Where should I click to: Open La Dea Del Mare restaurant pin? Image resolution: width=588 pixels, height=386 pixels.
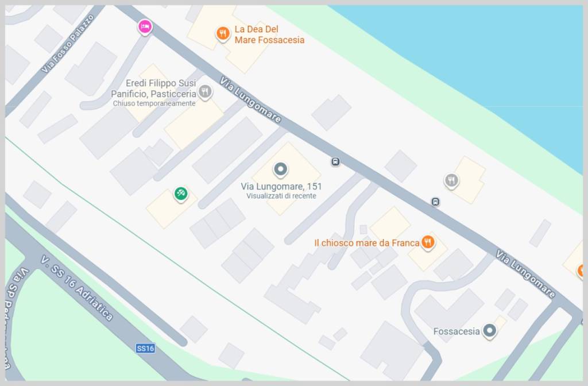223,34
